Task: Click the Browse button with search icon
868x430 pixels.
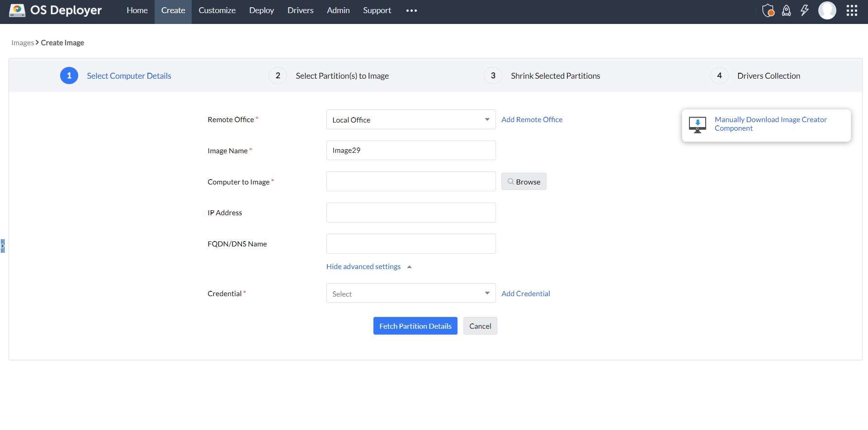Action: [x=524, y=181]
